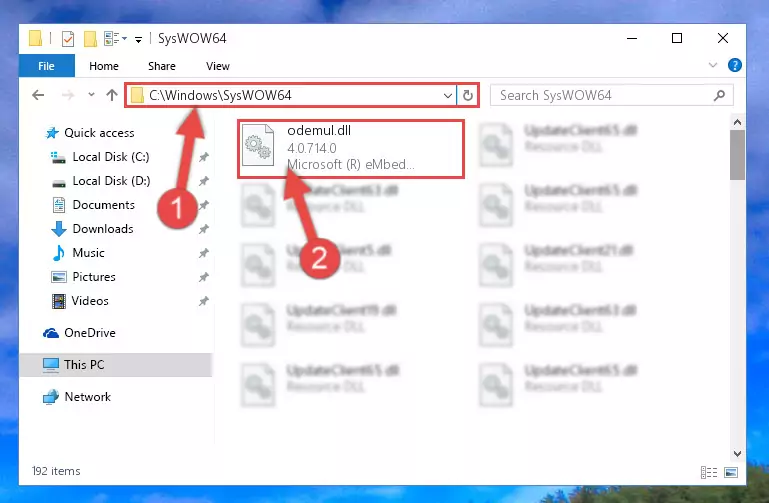Go forward with the right arrow
The image size is (769, 503).
click(68, 95)
